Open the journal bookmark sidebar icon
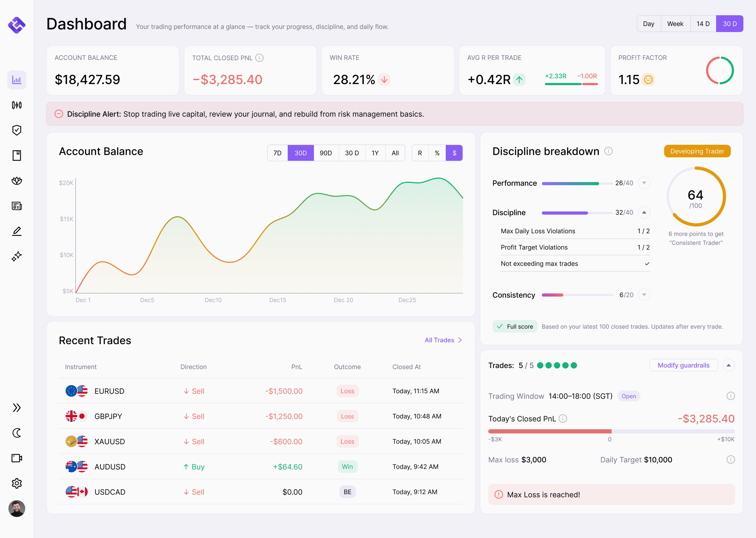 (x=17, y=155)
